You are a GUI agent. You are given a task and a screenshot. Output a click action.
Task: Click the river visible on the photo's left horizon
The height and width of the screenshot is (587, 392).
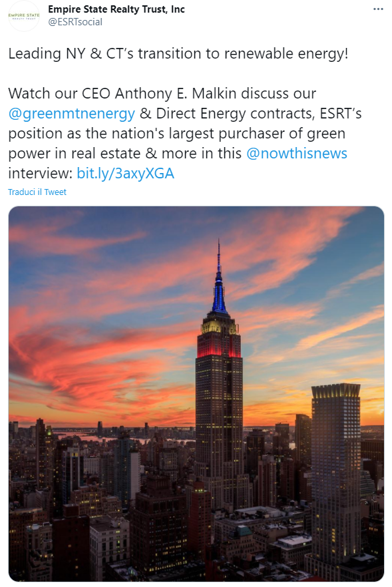[112, 437]
